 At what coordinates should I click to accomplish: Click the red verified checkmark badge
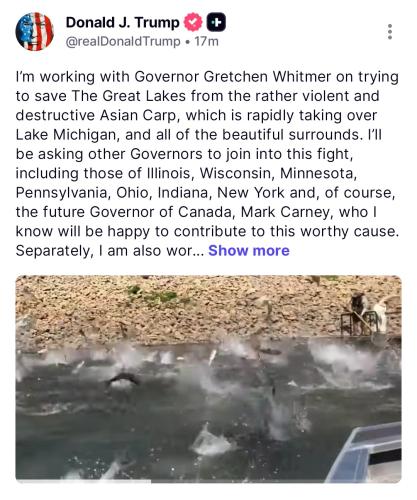tap(193, 22)
